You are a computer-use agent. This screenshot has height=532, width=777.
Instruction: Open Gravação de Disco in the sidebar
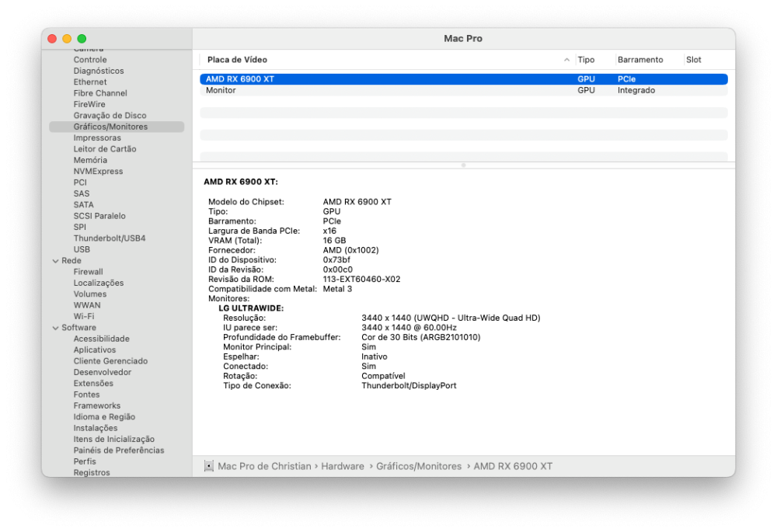click(110, 116)
